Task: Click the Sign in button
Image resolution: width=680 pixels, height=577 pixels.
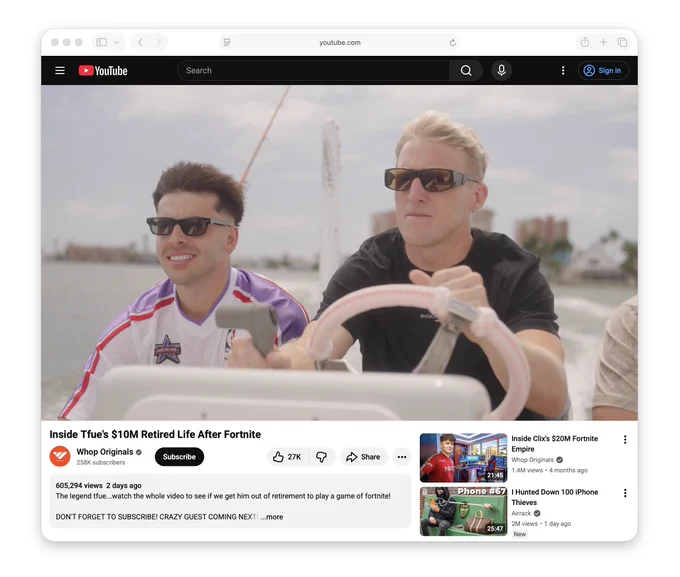Action: coord(603,70)
